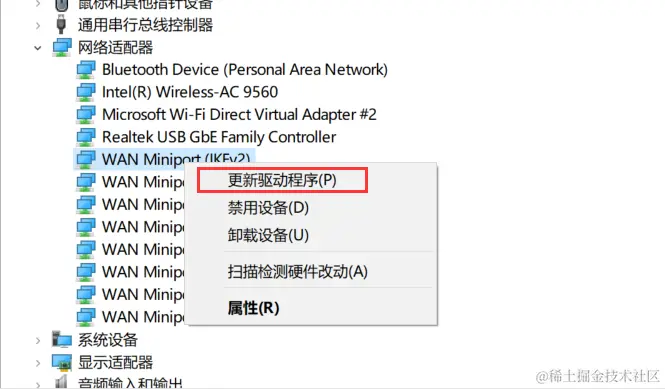Select 扫描检测硬件改动(A) menu entry
The height and width of the screenshot is (389, 665).
tap(297, 271)
